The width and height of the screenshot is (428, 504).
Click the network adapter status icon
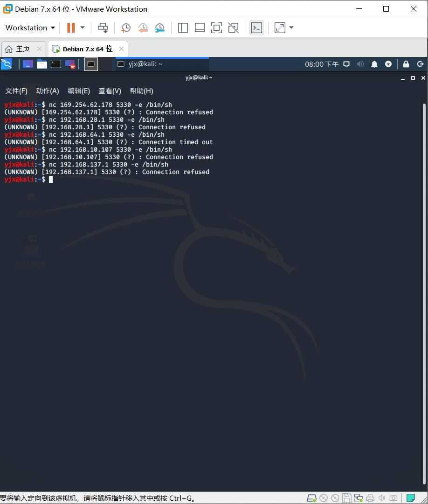point(359,498)
